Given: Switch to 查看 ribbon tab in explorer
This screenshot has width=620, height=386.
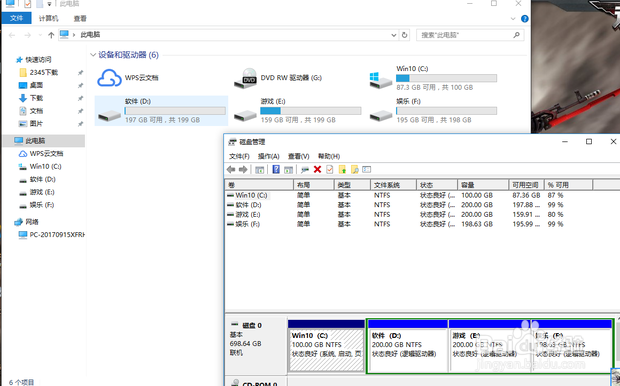Looking at the screenshot, I should pos(80,18).
